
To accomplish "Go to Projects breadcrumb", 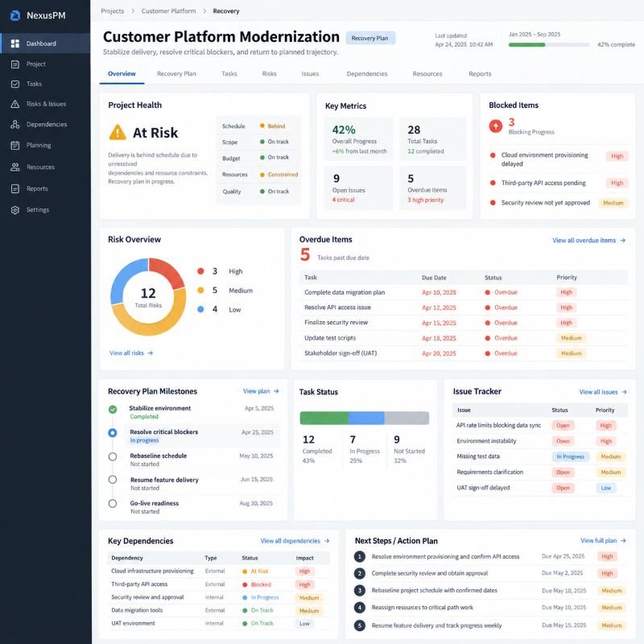I will pyautogui.click(x=113, y=11).
